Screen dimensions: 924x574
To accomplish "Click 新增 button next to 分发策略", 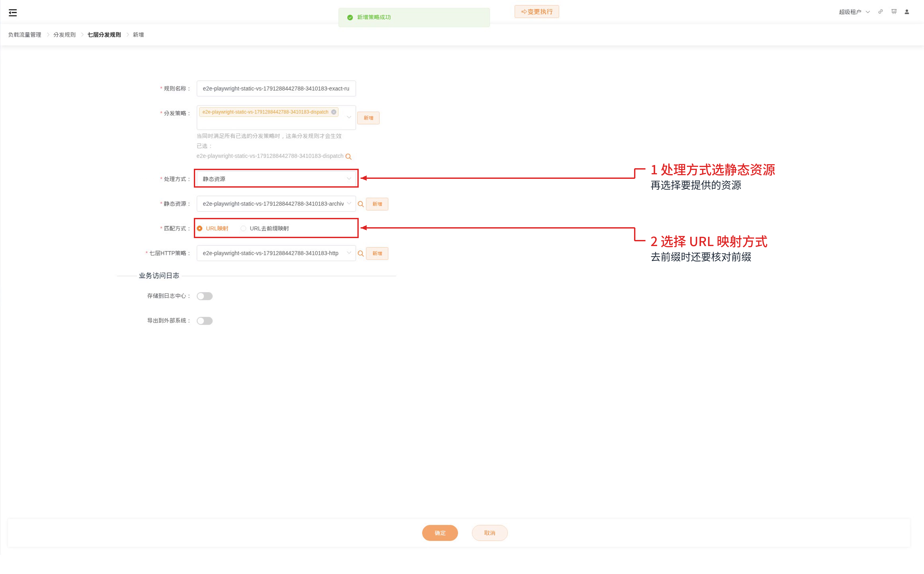I will pos(368,118).
